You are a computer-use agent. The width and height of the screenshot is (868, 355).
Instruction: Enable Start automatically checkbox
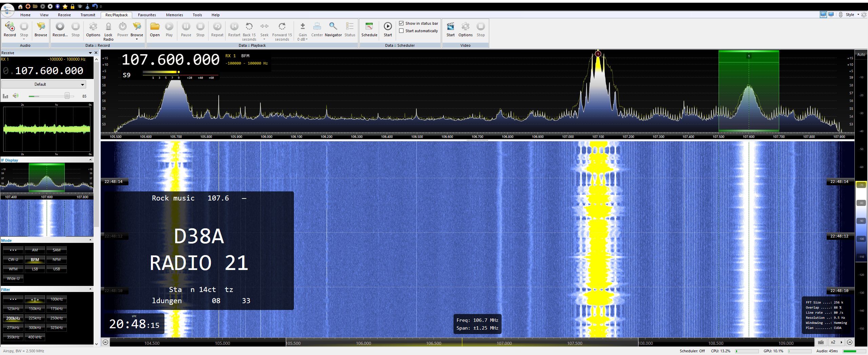(401, 31)
